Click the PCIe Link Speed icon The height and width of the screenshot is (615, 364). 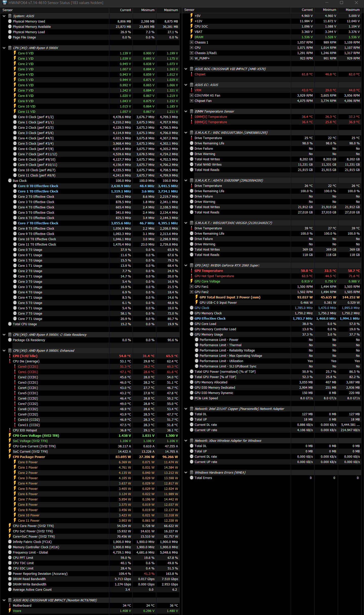click(192, 398)
